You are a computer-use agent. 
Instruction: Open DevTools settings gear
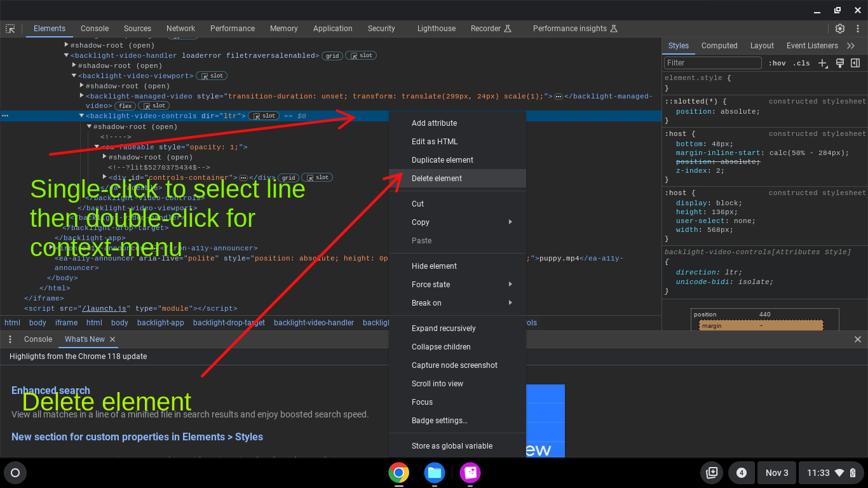(840, 29)
